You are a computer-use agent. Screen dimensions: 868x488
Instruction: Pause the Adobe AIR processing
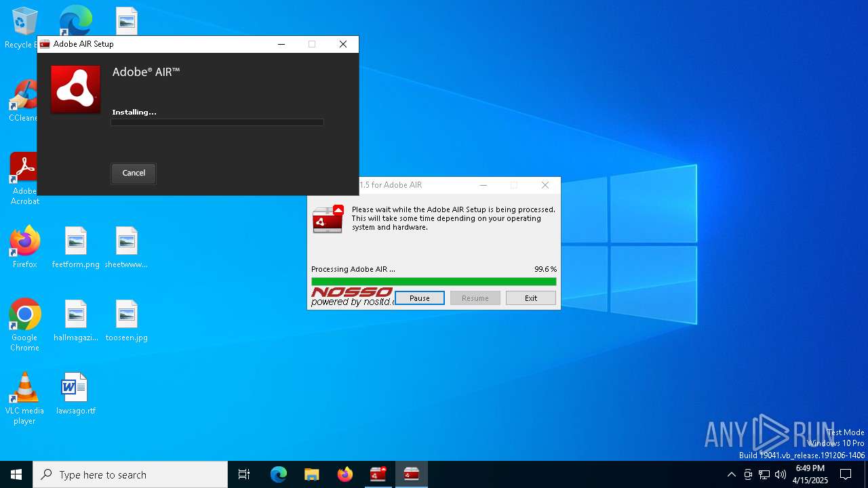pos(420,298)
